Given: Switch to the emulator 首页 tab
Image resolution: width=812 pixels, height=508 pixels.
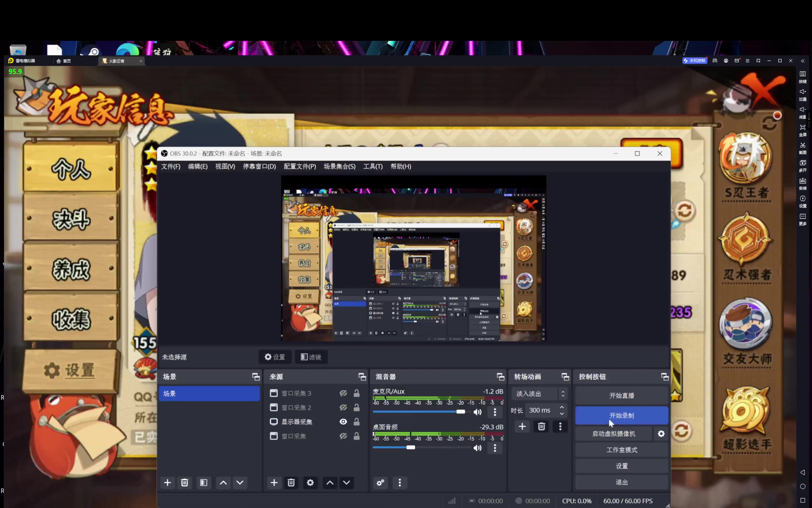Looking at the screenshot, I should click(64, 61).
